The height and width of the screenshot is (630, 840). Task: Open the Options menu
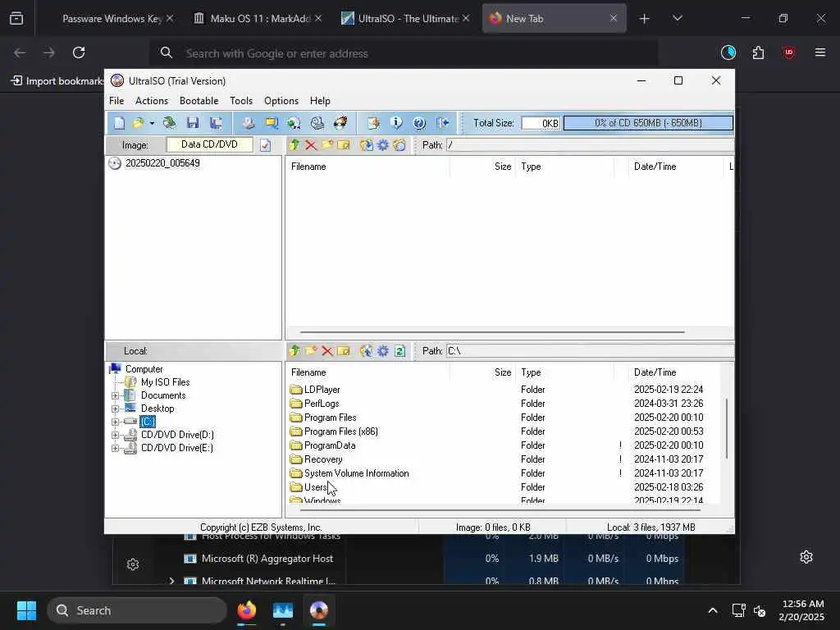coord(281,101)
